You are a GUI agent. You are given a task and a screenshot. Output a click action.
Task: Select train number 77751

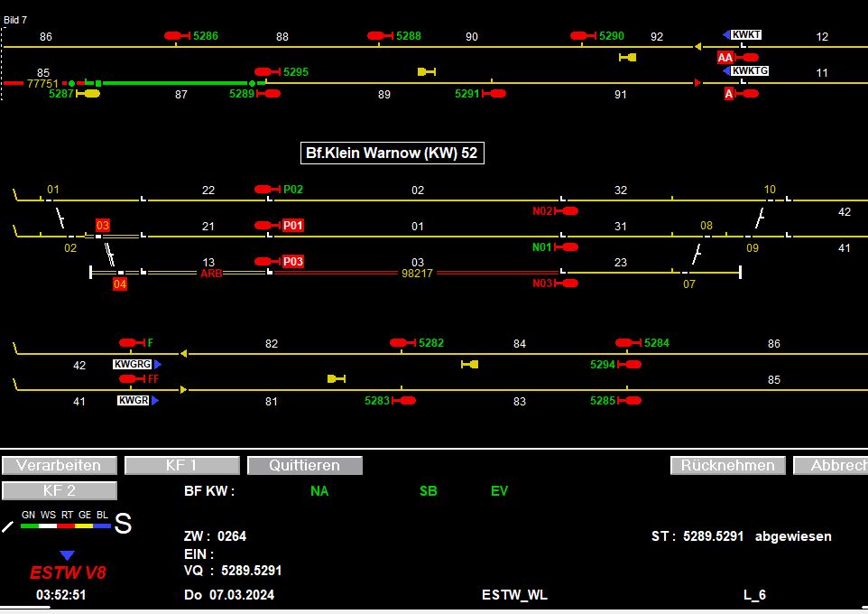pyautogui.click(x=42, y=84)
